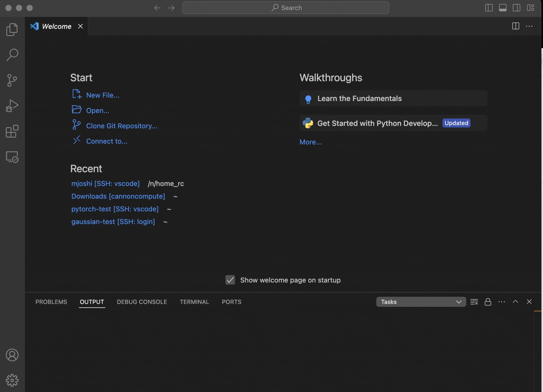This screenshot has width=543, height=392.
Task: Open more actions menu in Output panel
Action: point(501,302)
